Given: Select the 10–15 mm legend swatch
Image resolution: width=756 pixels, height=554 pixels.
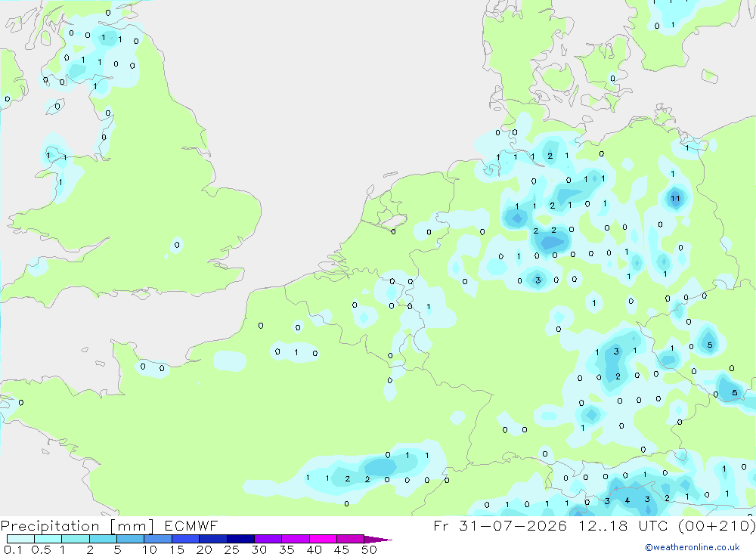Looking at the screenshot, I should point(158,539).
